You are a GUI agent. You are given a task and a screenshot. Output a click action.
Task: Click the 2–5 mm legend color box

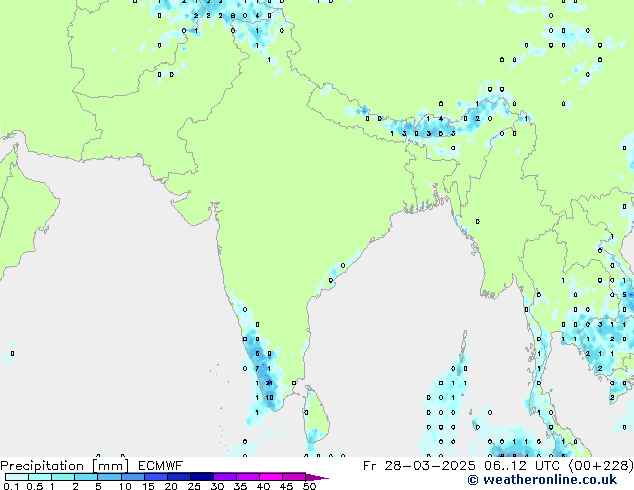[86, 477]
